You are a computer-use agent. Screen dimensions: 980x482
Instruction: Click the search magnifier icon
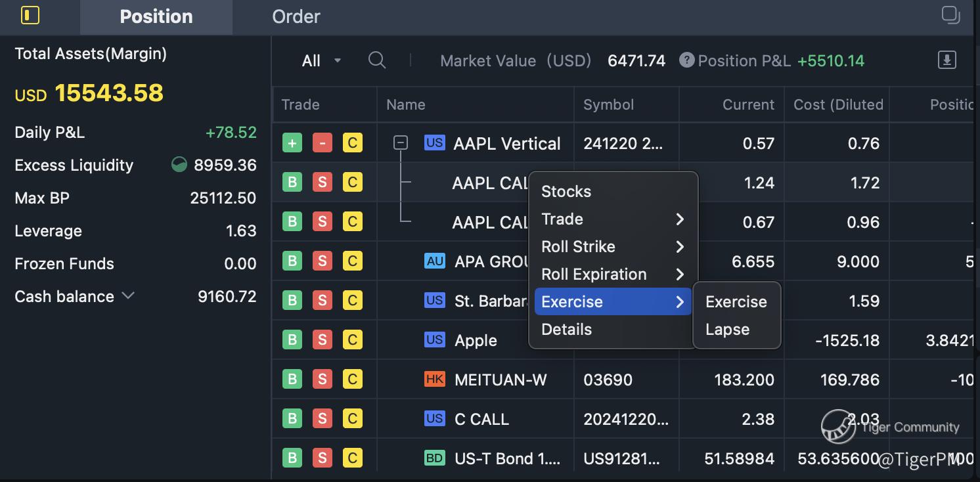click(377, 60)
